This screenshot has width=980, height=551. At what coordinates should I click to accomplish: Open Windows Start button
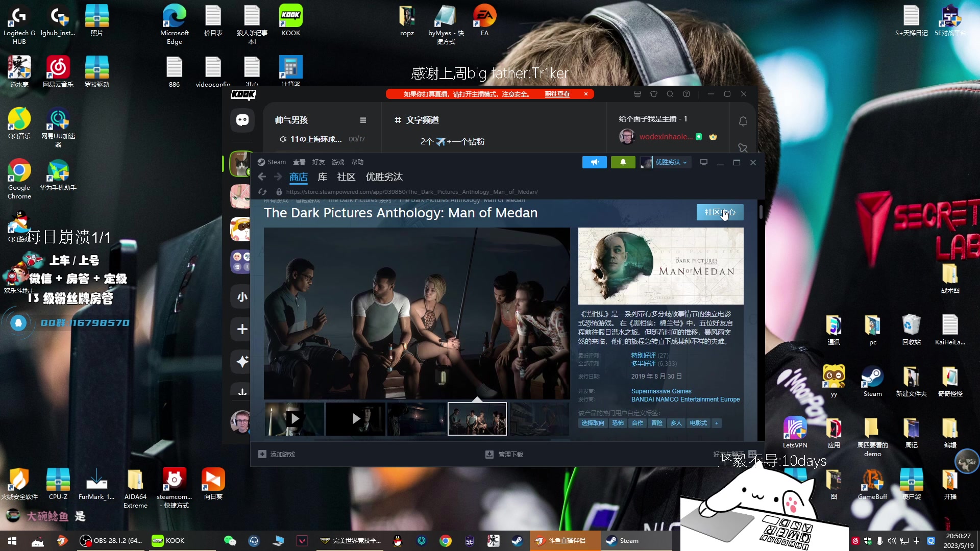coord(12,541)
